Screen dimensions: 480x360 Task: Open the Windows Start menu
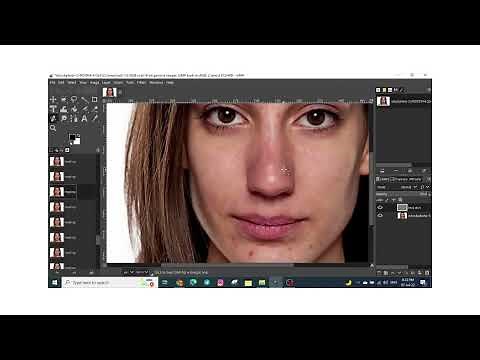[55, 283]
